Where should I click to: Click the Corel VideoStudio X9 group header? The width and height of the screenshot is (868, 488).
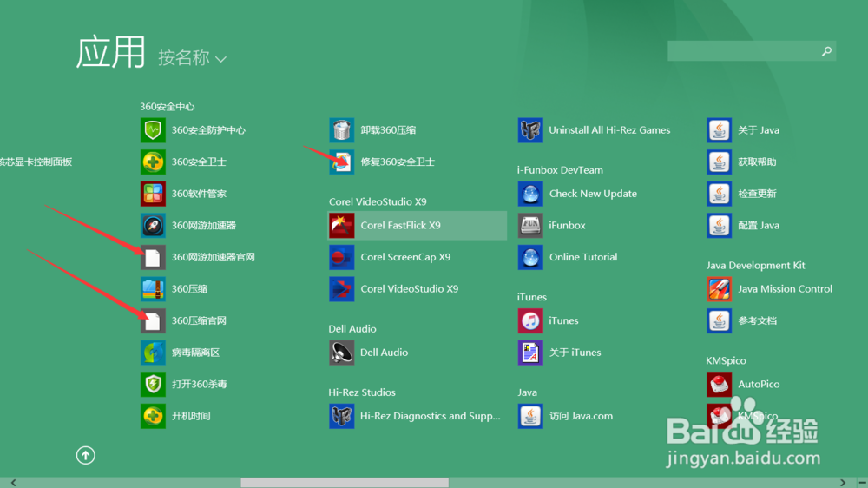(x=378, y=201)
